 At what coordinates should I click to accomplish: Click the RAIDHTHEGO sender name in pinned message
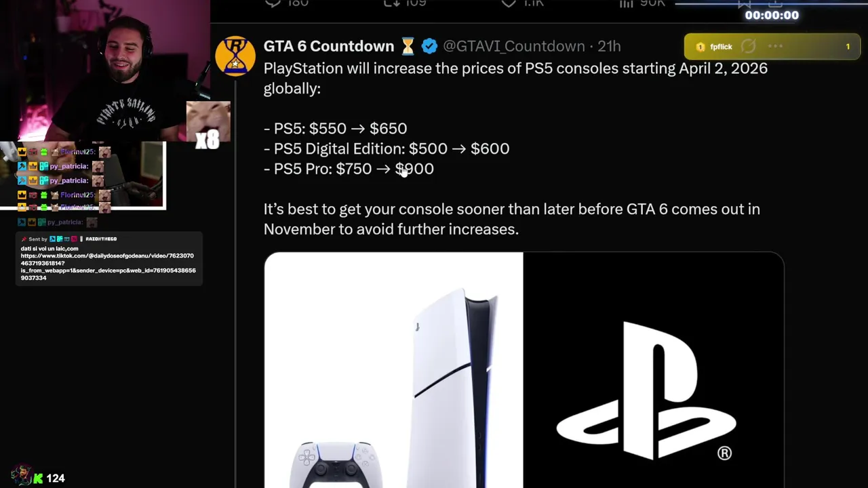click(x=101, y=239)
